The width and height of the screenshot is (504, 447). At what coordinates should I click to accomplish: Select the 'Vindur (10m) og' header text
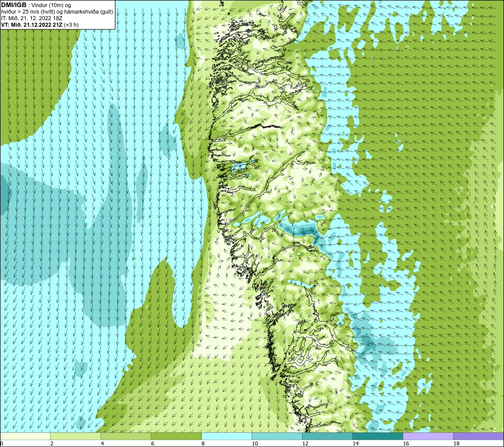coord(52,6)
